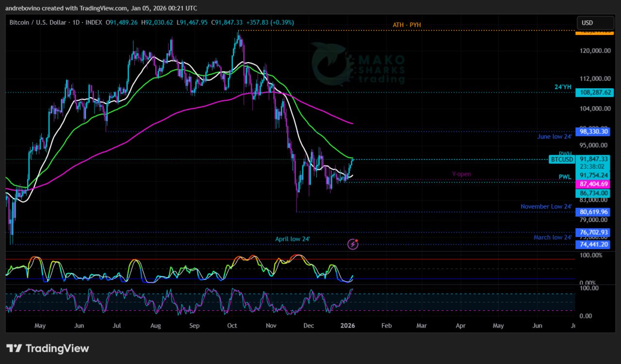This screenshot has height=364, width=621.
Task: Click the 86,734.00 PWL price label
Action: tap(592, 193)
